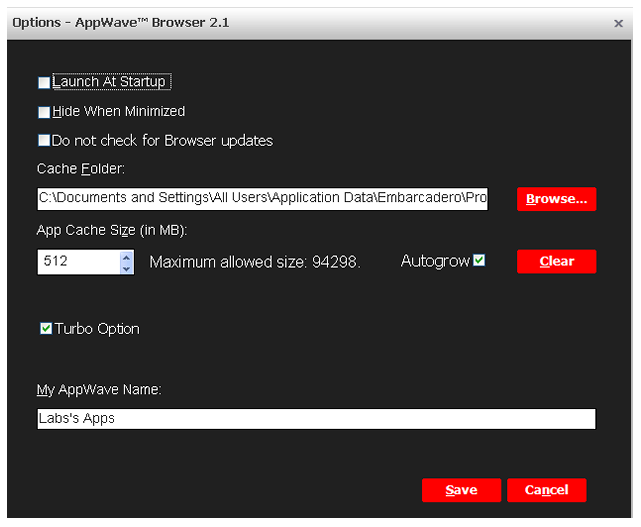
Task: Save the options
Action: point(462,490)
